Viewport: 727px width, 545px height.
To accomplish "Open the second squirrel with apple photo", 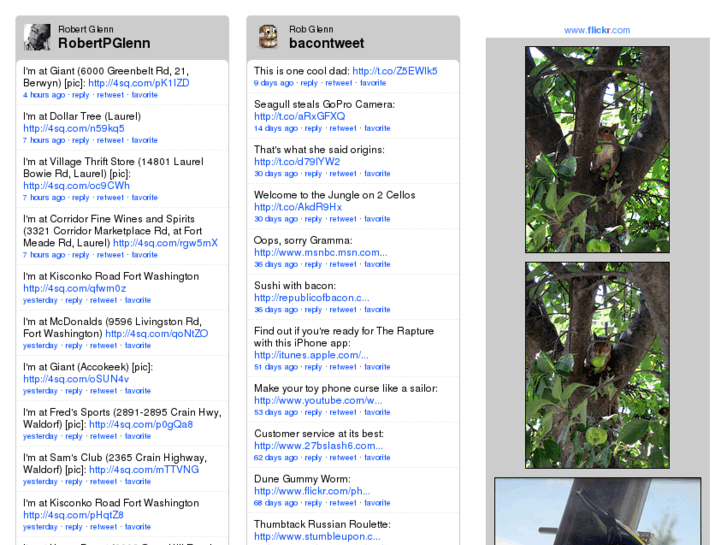I will click(597, 365).
